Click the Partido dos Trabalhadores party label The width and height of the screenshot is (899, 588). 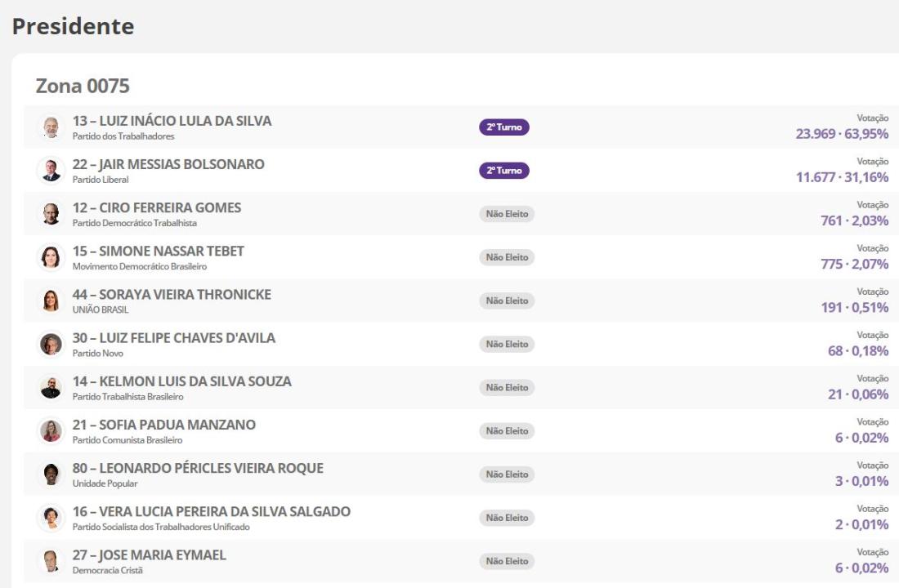(x=123, y=136)
